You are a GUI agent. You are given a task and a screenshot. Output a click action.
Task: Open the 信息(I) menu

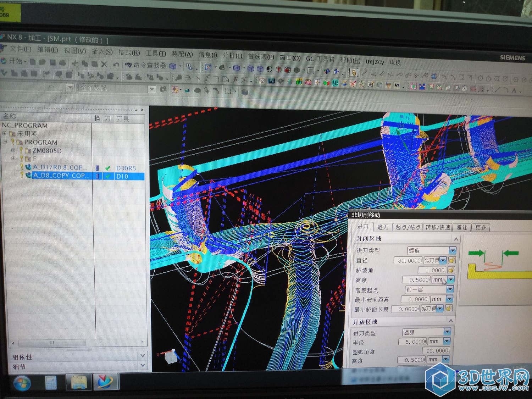point(207,55)
